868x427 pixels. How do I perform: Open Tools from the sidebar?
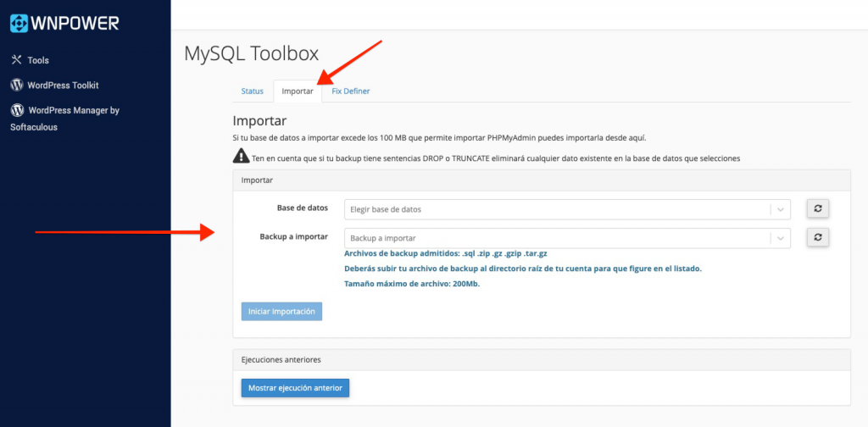(38, 60)
